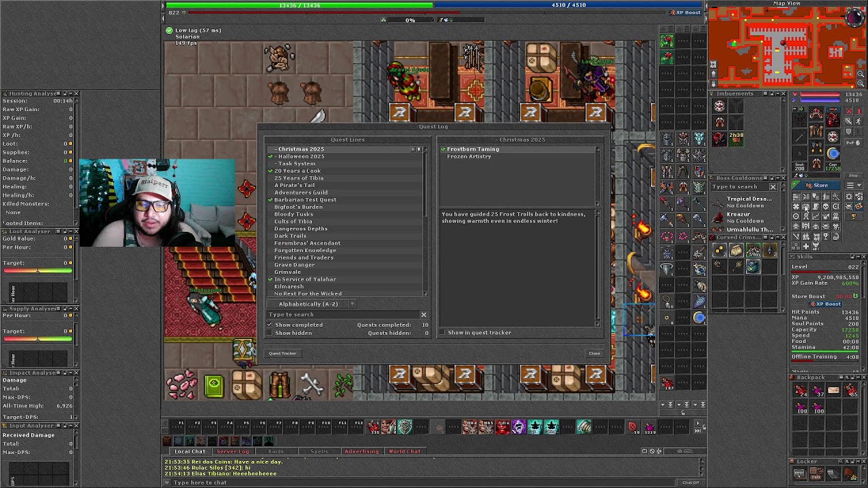Open the menu list icon beside Store

pos(854,185)
